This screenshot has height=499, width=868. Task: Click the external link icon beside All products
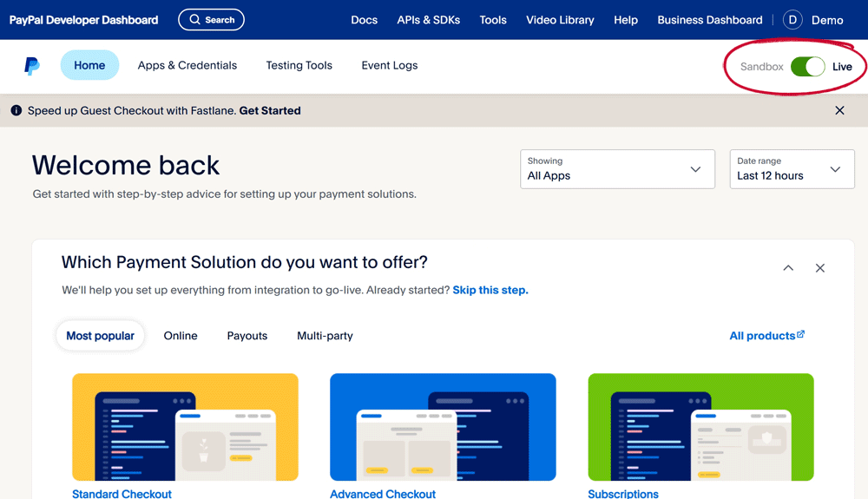[x=801, y=335]
